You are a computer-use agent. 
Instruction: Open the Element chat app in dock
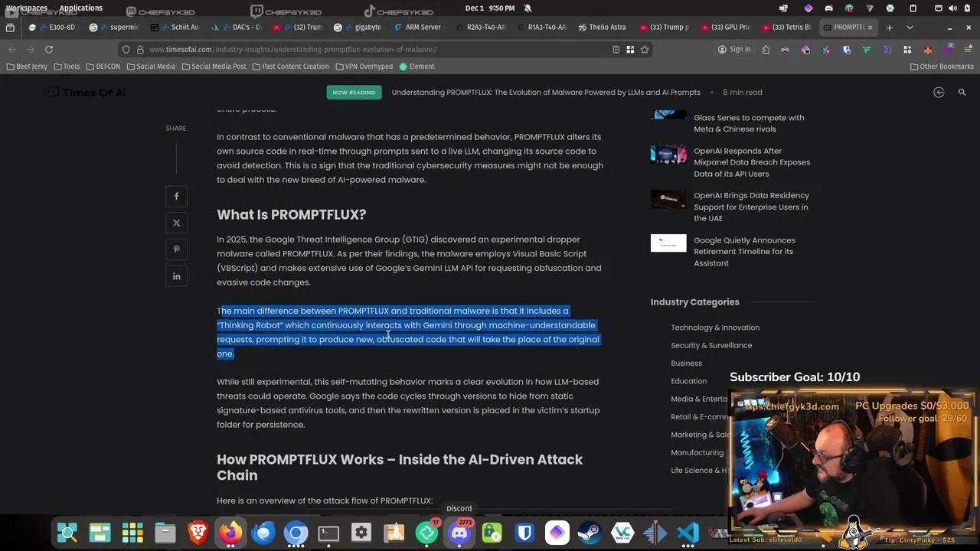pyautogui.click(x=426, y=533)
